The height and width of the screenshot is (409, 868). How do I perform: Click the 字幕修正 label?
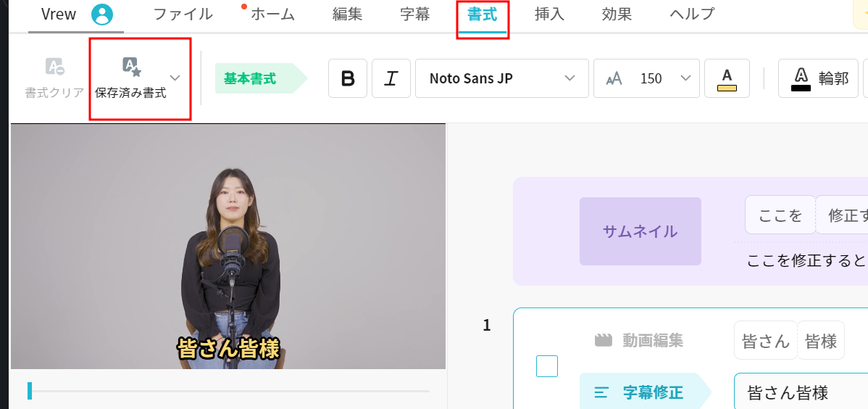coord(653,392)
